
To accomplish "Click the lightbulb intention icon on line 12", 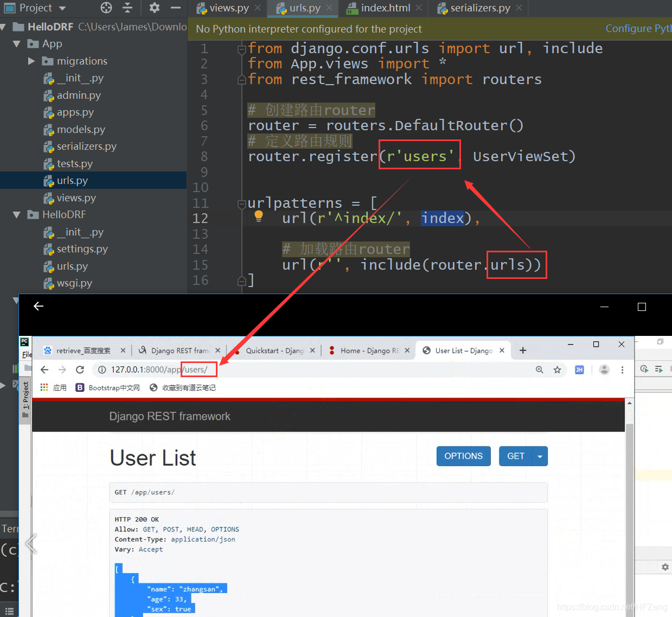I will coord(259,216).
